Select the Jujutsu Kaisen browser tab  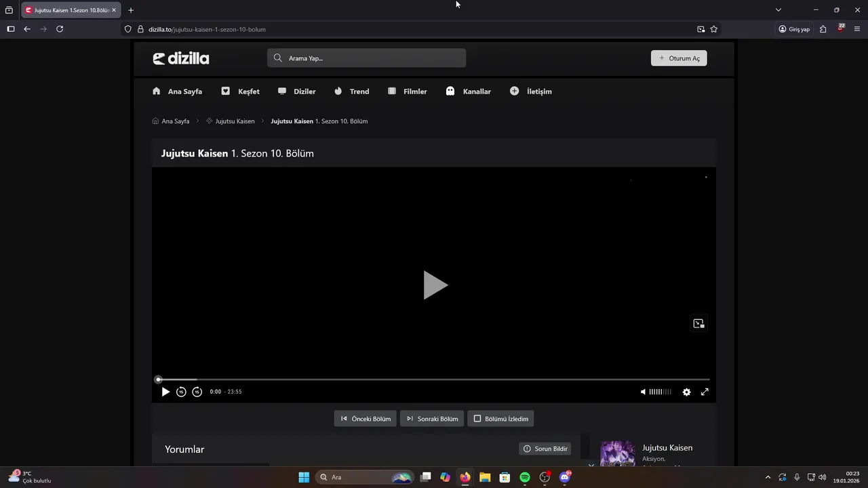pyautogui.click(x=71, y=10)
